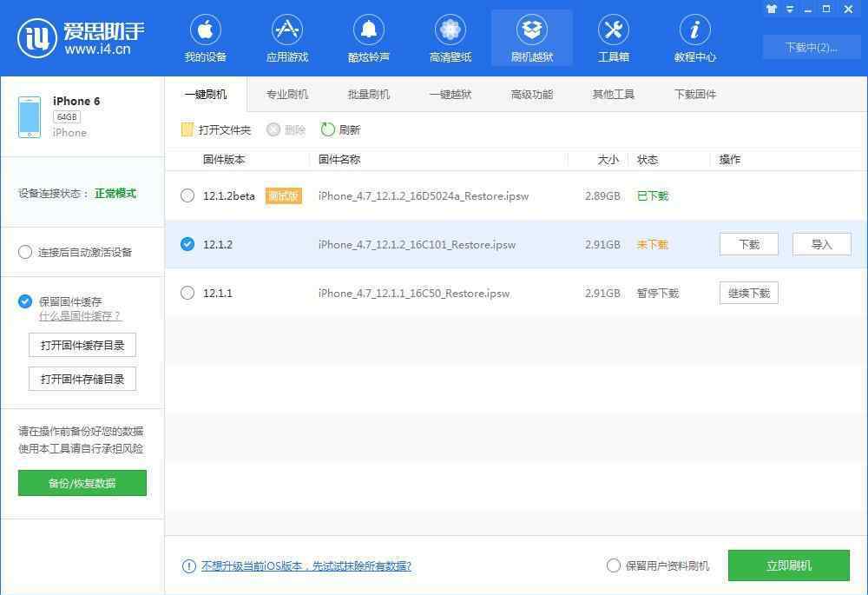Switch to 一键越狱 tab
The image size is (868, 595).
tap(450, 94)
